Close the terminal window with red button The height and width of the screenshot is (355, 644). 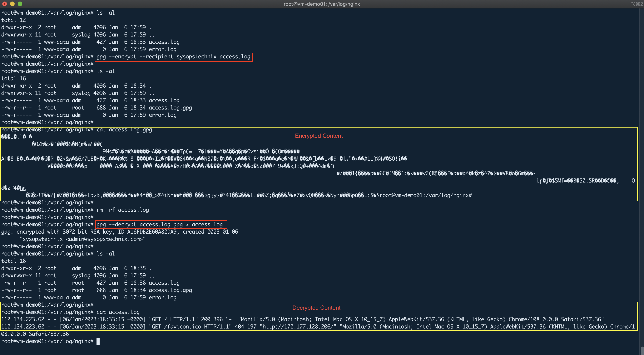[4, 4]
